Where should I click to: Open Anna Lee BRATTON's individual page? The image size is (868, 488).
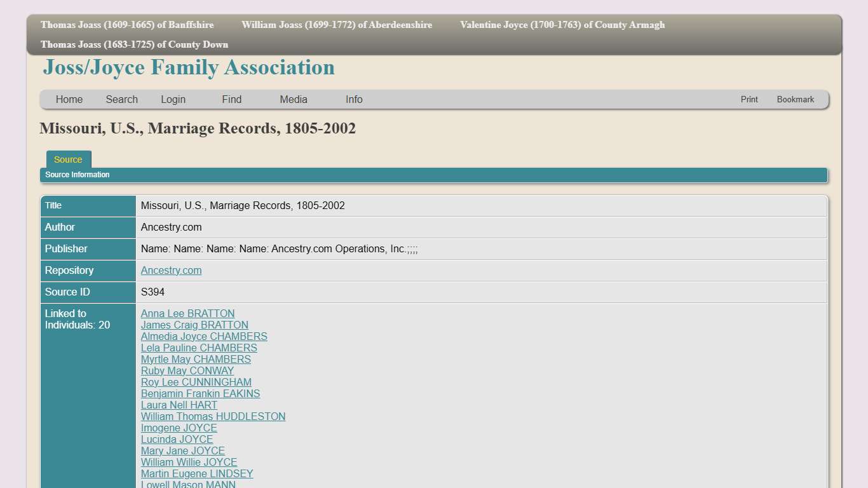click(x=187, y=313)
